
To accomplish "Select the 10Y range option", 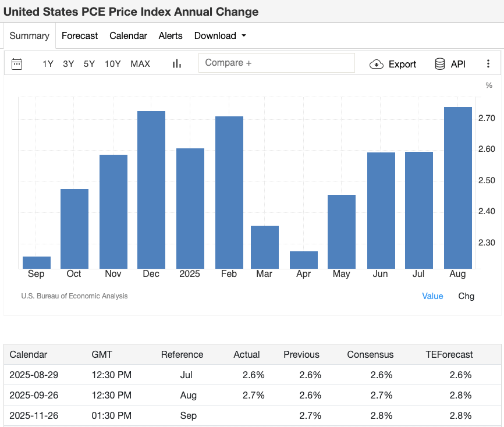I will coord(112,64).
